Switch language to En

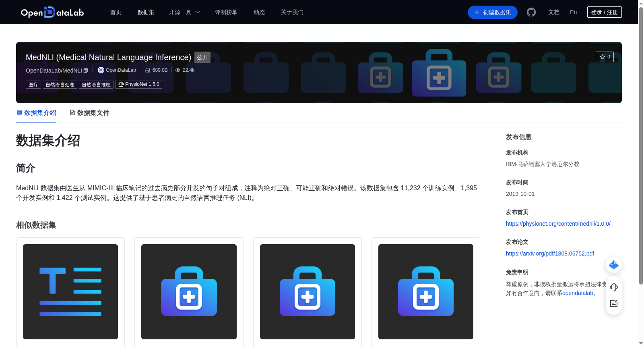[x=574, y=12]
